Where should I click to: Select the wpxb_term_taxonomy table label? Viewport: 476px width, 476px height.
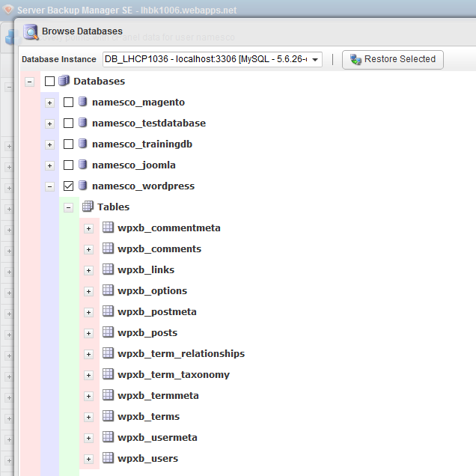click(x=174, y=375)
